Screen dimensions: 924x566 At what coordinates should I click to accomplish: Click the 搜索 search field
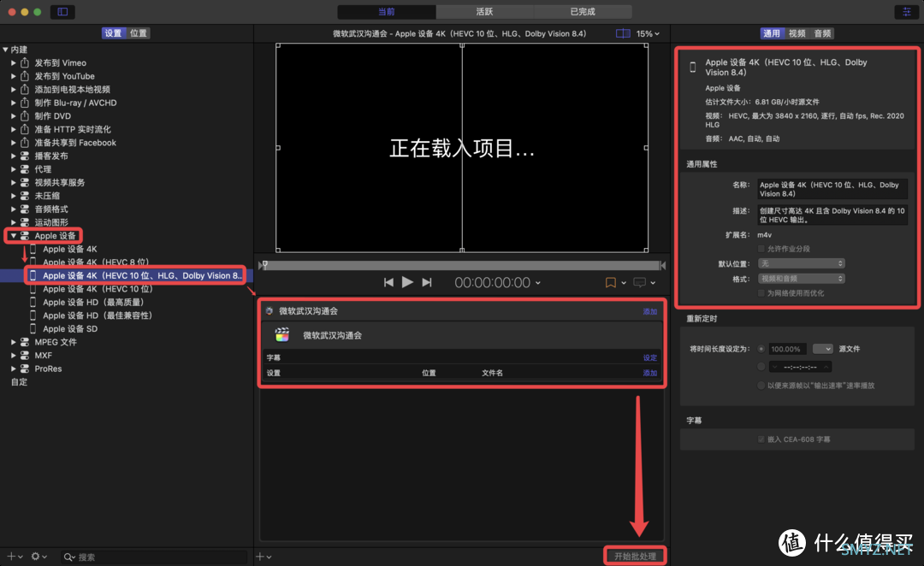tap(154, 557)
